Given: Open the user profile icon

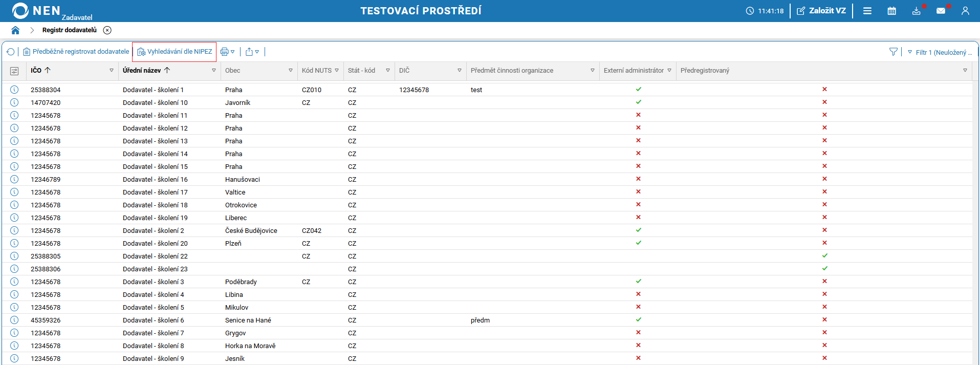Looking at the screenshot, I should click(x=965, y=11).
